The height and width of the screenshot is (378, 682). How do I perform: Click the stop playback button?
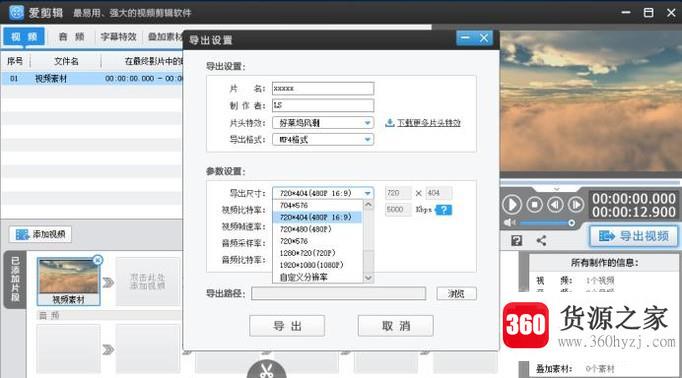coord(535,204)
